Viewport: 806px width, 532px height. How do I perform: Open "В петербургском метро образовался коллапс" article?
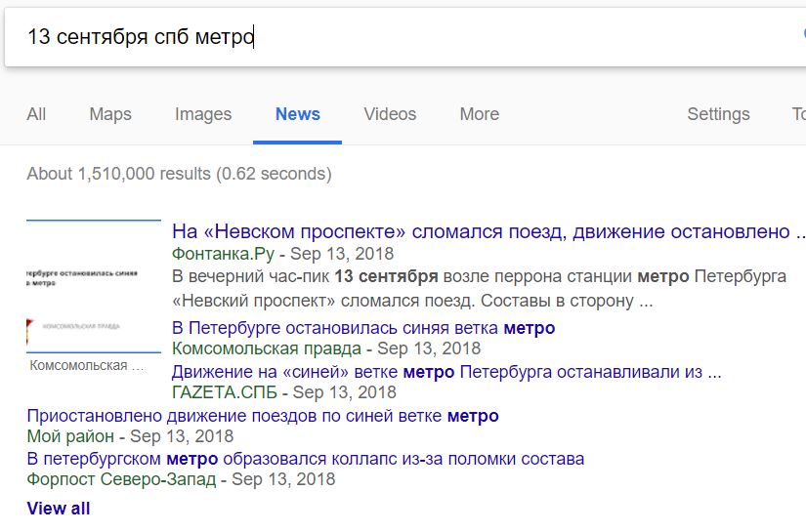(x=306, y=459)
